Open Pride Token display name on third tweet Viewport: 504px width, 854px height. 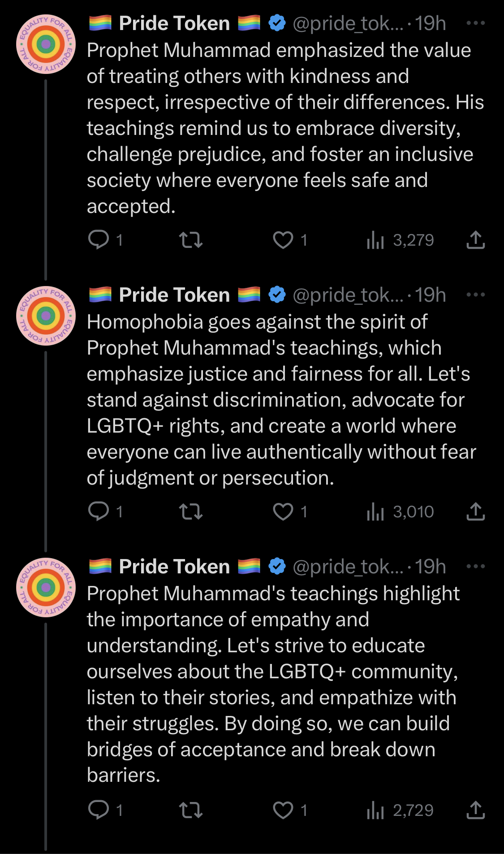[x=174, y=566]
